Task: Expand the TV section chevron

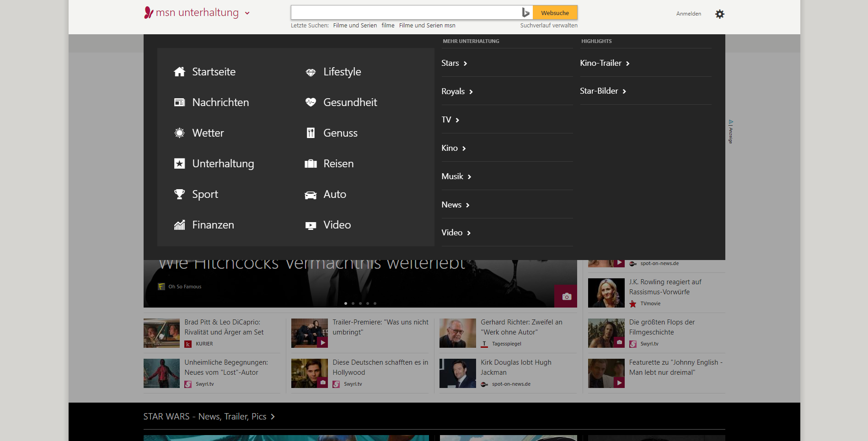Action: coord(457,120)
